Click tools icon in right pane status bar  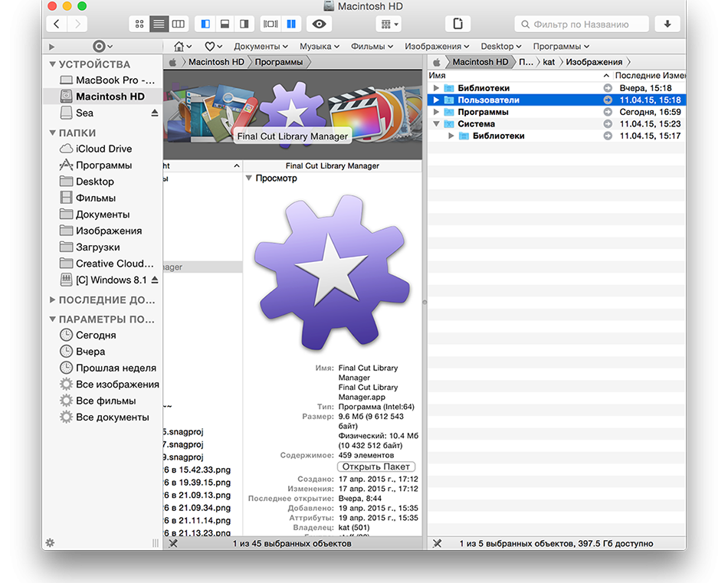pos(438,543)
